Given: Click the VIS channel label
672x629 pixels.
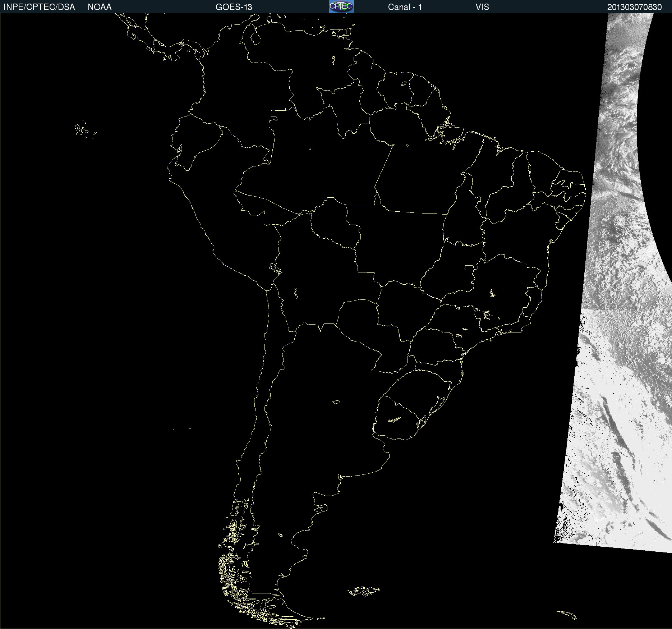Looking at the screenshot, I should (482, 7).
